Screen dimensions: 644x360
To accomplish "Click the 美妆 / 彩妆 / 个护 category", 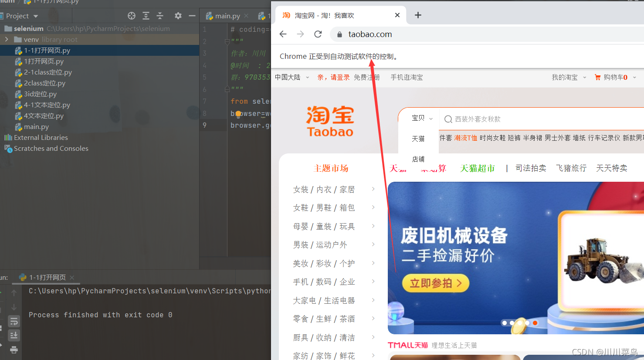I will (x=324, y=264).
